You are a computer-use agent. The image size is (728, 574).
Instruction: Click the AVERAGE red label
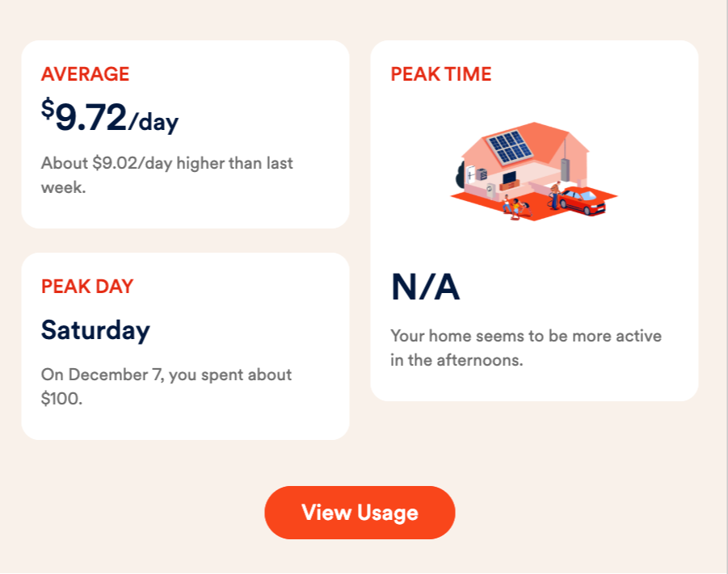pyautogui.click(x=85, y=74)
